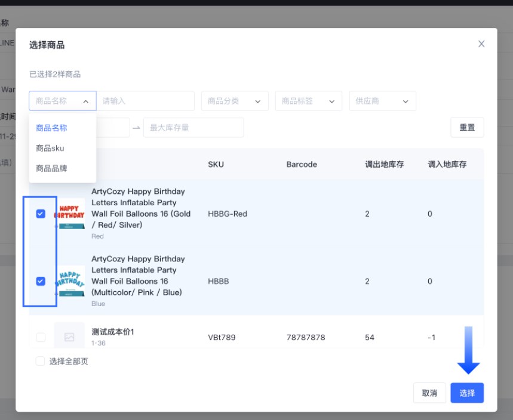Confirm selection with the 选择 button
The width and height of the screenshot is (513, 420).
(467, 393)
